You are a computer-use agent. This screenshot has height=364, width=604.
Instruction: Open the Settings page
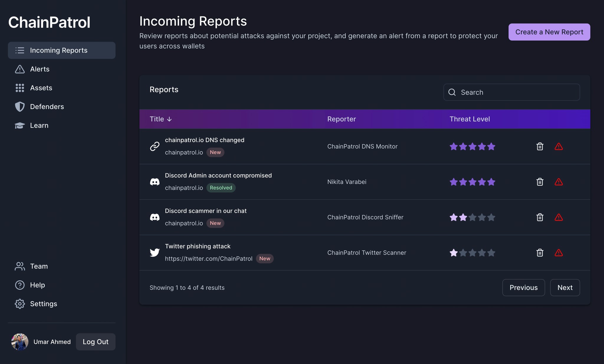[43, 304]
